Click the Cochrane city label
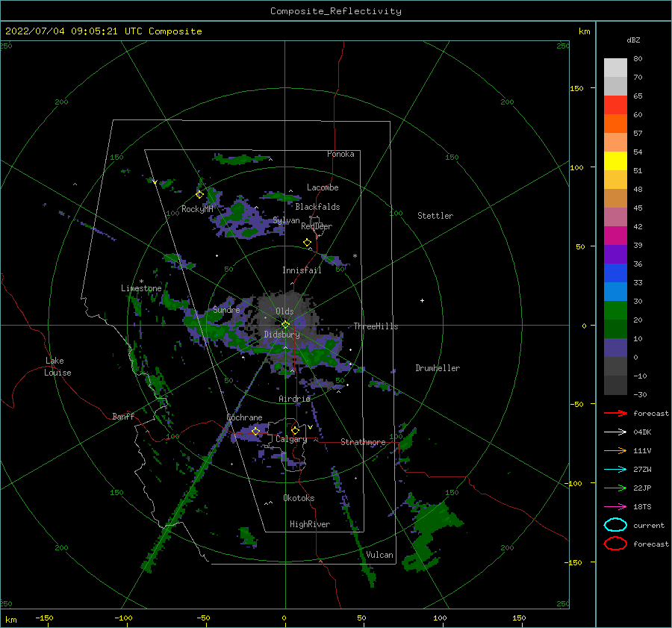The width and height of the screenshot is (672, 628). coord(244,417)
